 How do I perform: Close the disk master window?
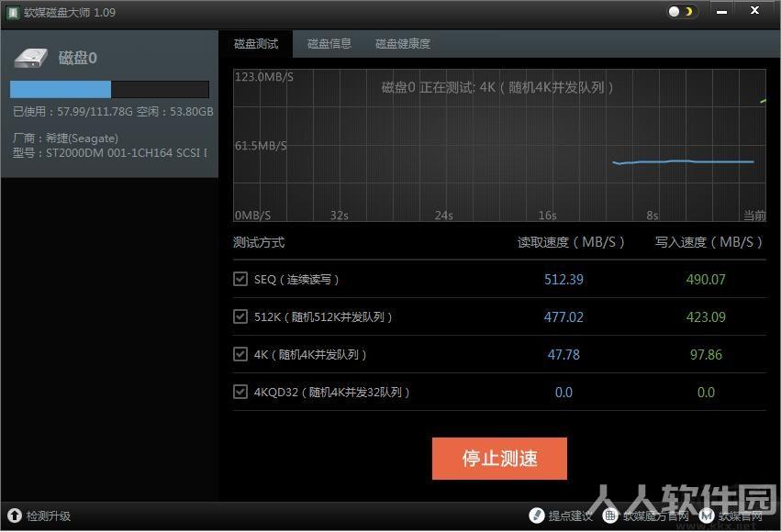pyautogui.click(x=754, y=10)
